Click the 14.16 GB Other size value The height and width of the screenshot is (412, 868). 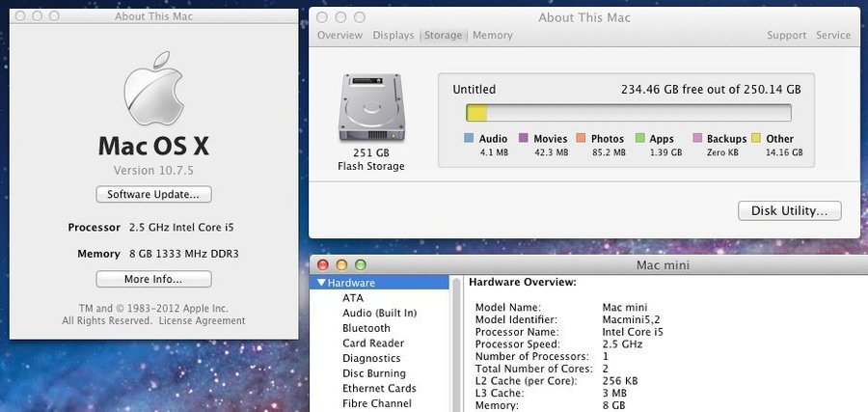point(784,152)
